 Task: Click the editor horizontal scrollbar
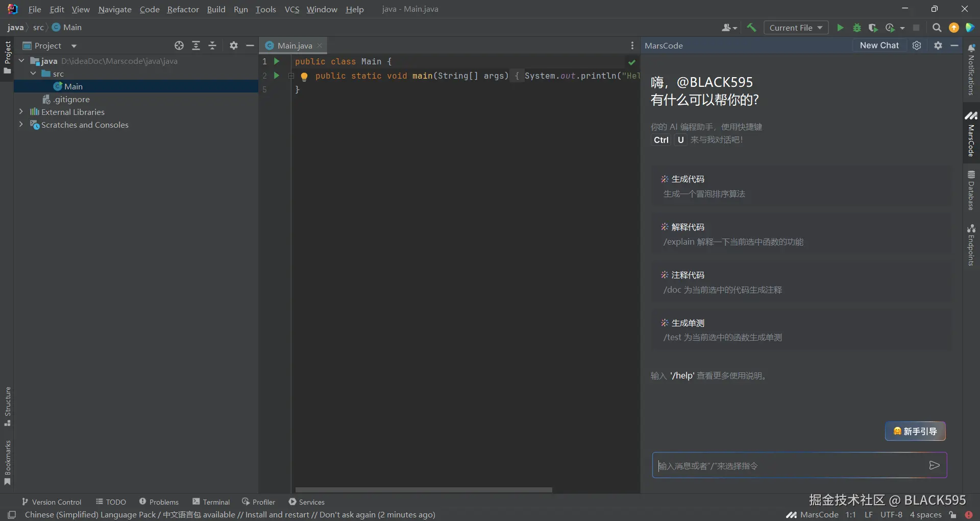pos(424,489)
